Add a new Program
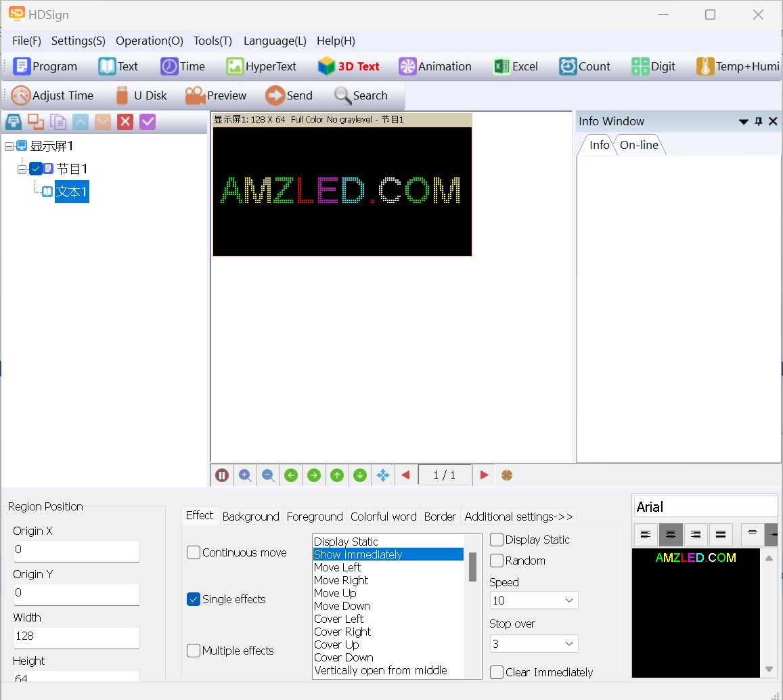The height and width of the screenshot is (700, 783). pyautogui.click(x=45, y=66)
